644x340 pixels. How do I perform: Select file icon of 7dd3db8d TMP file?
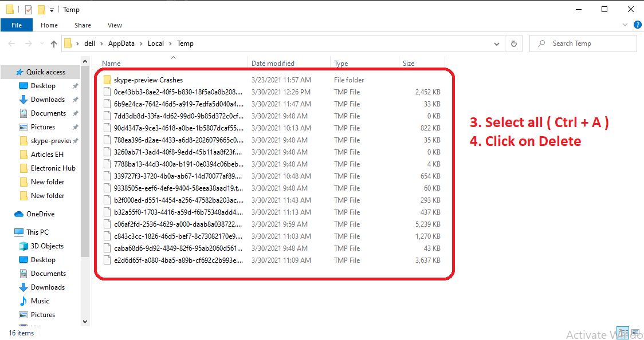[107, 116]
